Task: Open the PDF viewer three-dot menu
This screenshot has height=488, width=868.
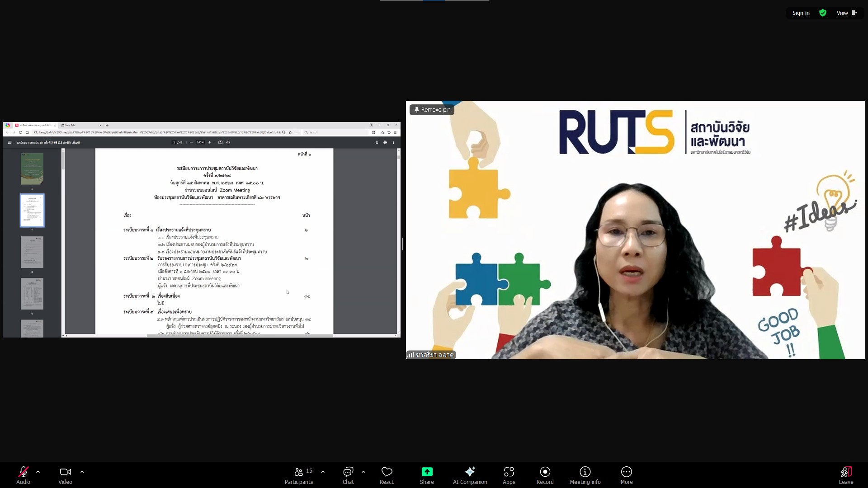Action: point(393,142)
